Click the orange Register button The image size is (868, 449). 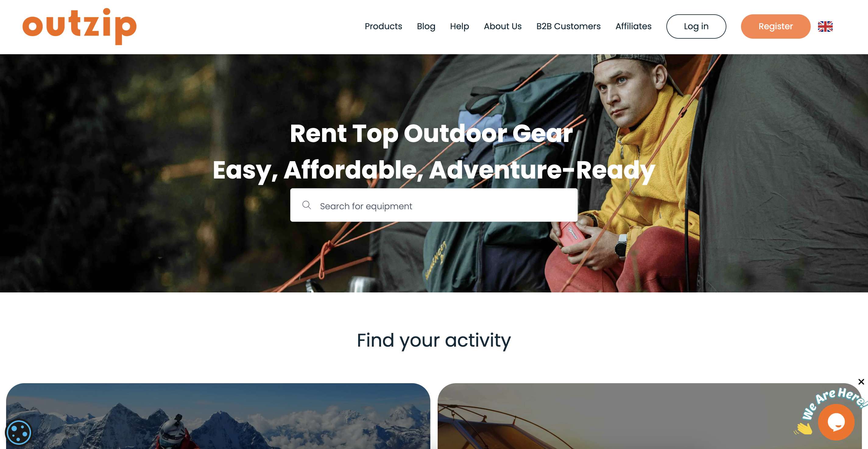point(775,26)
